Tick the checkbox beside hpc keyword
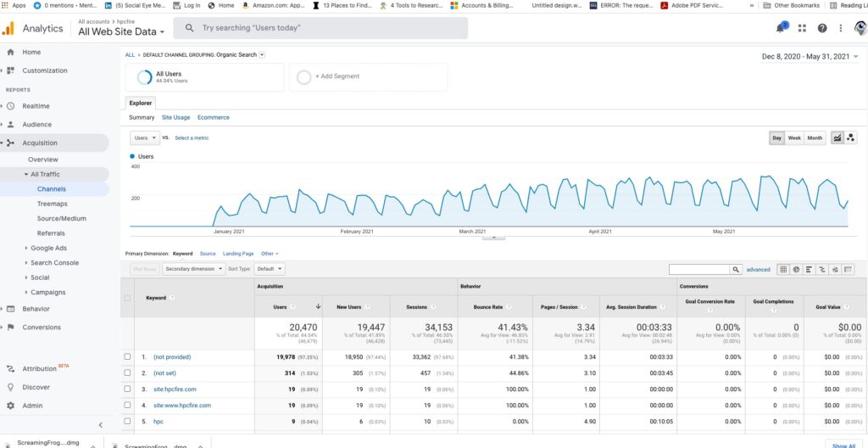Viewport: 868px width, 448px height. point(127,422)
